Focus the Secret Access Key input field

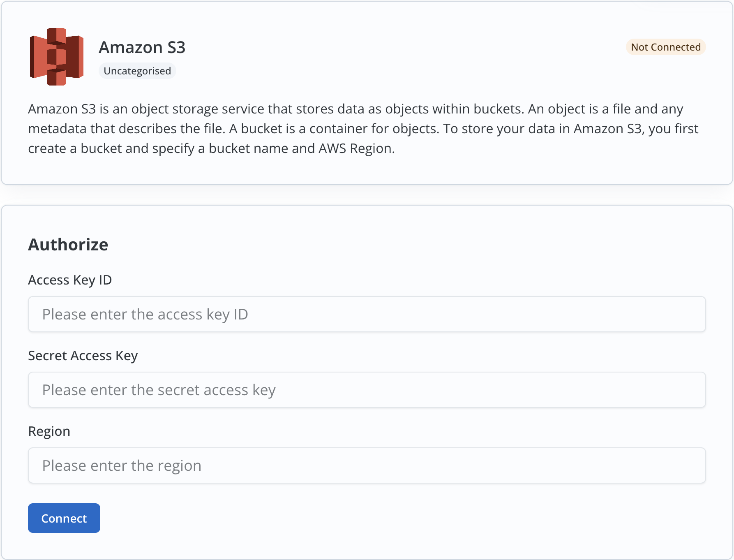[x=367, y=390]
